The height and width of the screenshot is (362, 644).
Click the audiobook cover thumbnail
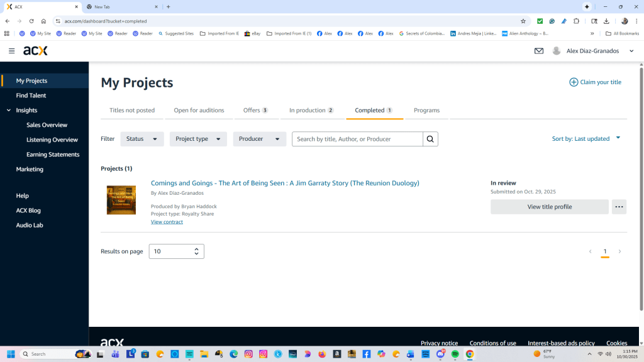tap(121, 200)
